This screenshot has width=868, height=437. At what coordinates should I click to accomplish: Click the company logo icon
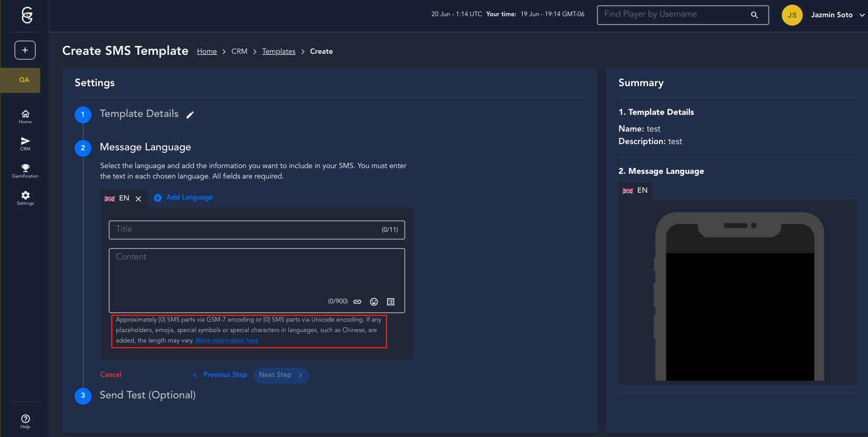27,15
